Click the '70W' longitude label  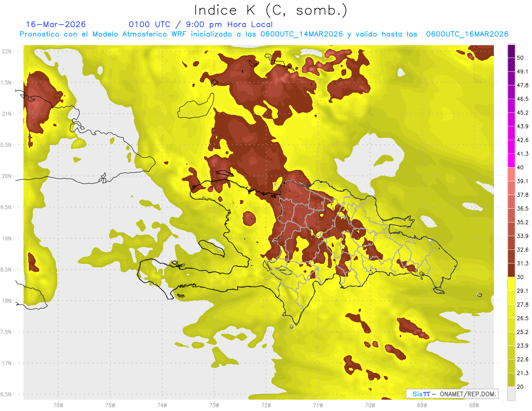[370, 405]
